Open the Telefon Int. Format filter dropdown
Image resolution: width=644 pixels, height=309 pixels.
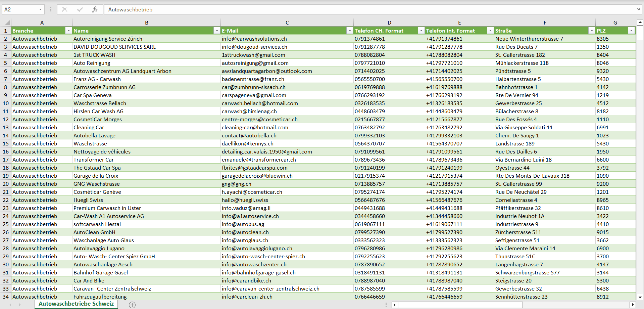(x=490, y=31)
